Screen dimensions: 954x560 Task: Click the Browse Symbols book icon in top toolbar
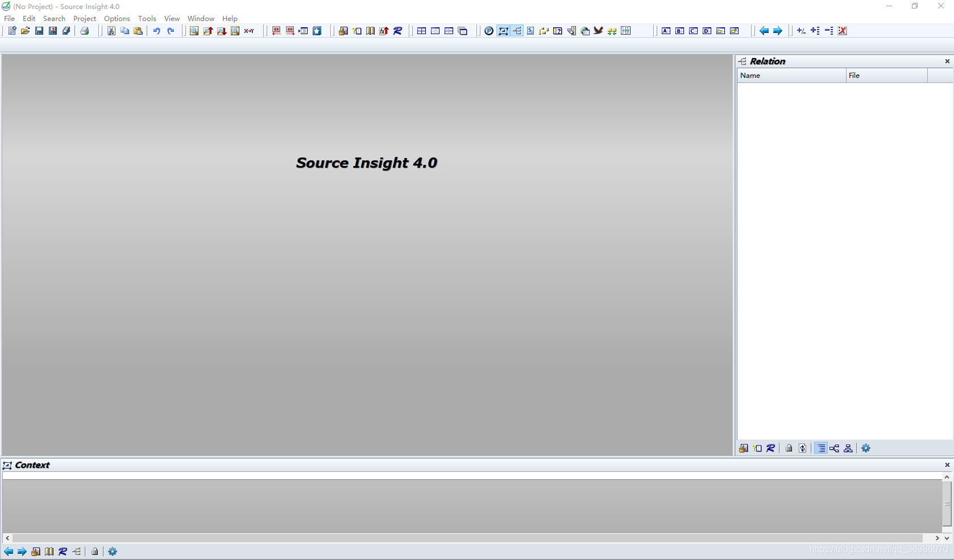click(371, 31)
